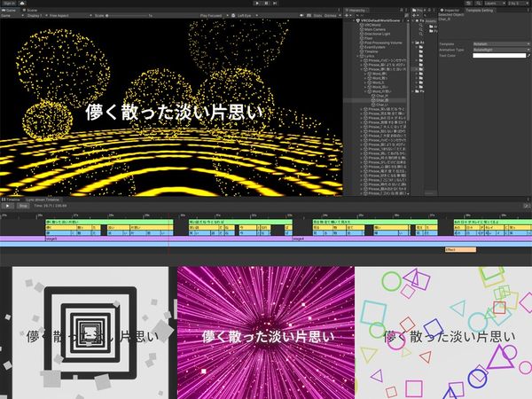This screenshot has height=399, width=532.
Task: Open the Animation Type dropdown
Action: (501, 50)
